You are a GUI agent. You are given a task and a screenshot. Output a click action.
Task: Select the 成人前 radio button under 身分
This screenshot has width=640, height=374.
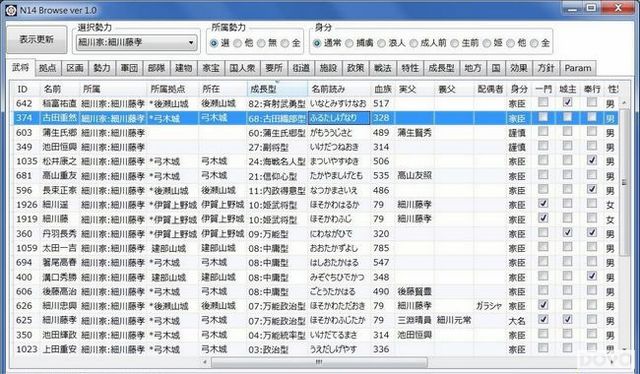coord(428,43)
